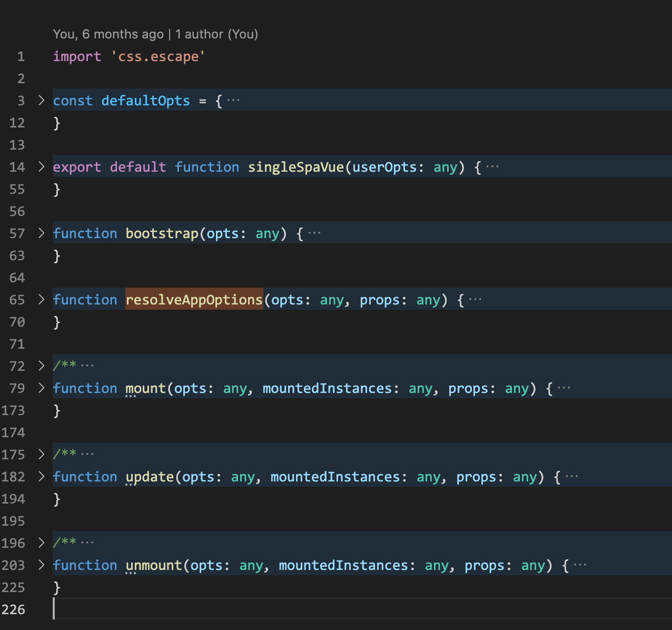
Task: Expand the mount function fold arrow
Action: [x=42, y=388]
